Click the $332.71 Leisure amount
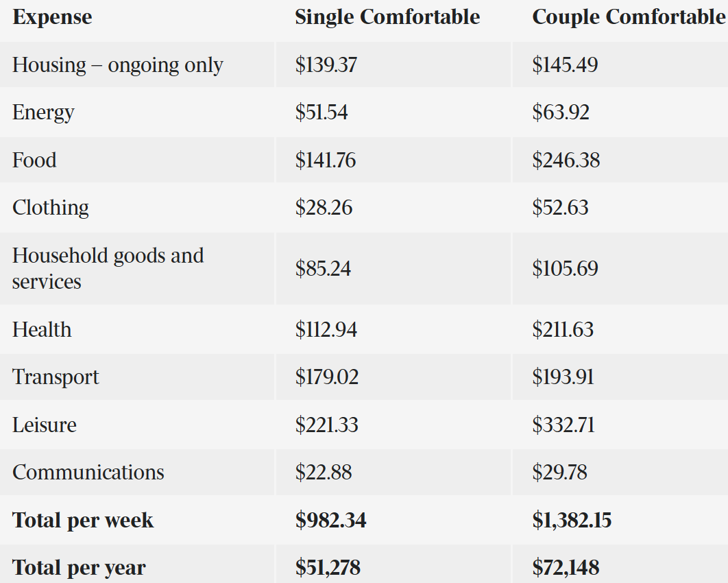The width and height of the screenshot is (728, 583). pos(563,425)
